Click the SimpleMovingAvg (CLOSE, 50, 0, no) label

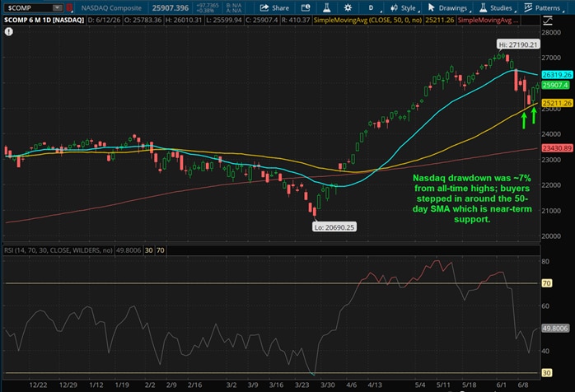tap(367, 20)
